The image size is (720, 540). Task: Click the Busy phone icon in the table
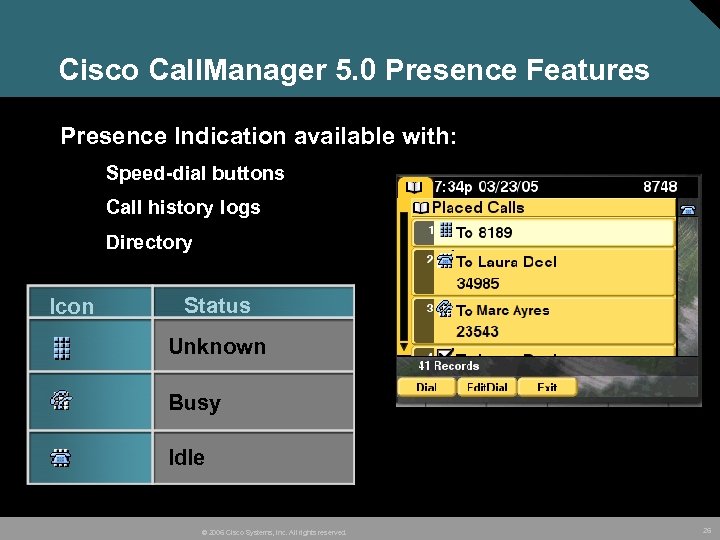pyautogui.click(x=61, y=400)
